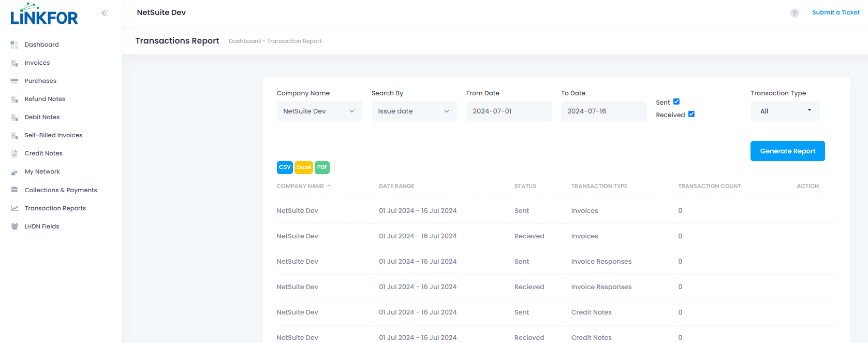868x343 pixels.
Task: Click the Submit a Ticket link
Action: [835, 12]
